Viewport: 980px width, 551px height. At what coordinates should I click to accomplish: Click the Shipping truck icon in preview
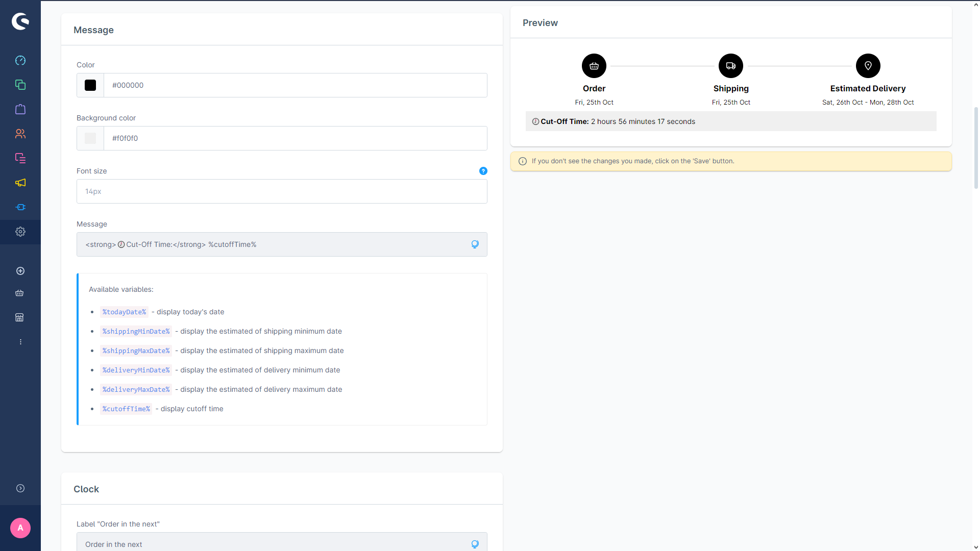click(x=731, y=66)
